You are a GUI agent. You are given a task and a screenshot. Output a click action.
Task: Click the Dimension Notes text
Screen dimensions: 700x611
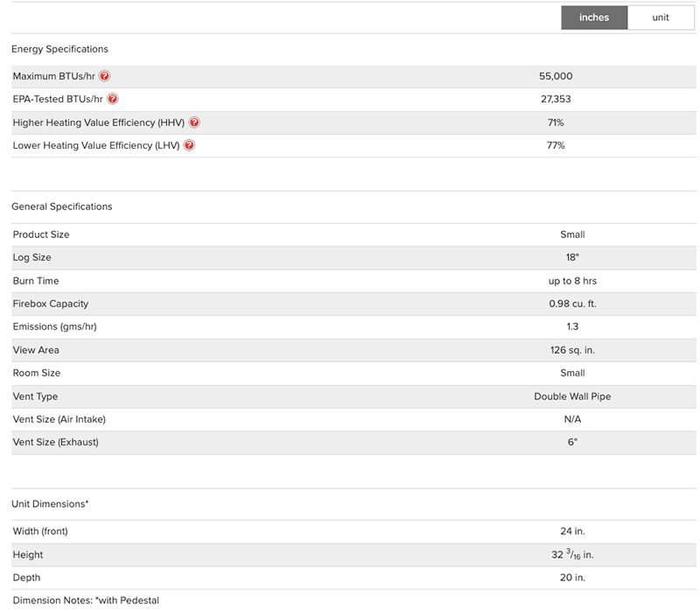pyautogui.click(x=86, y=600)
